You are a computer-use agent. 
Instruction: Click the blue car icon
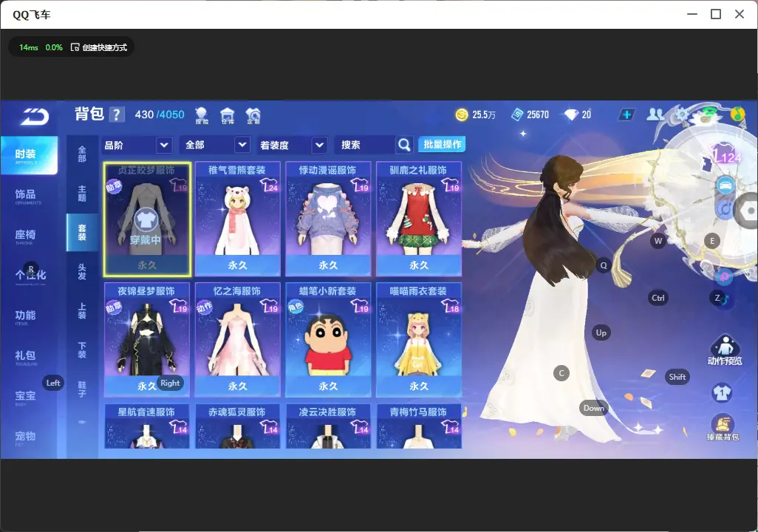tap(725, 185)
